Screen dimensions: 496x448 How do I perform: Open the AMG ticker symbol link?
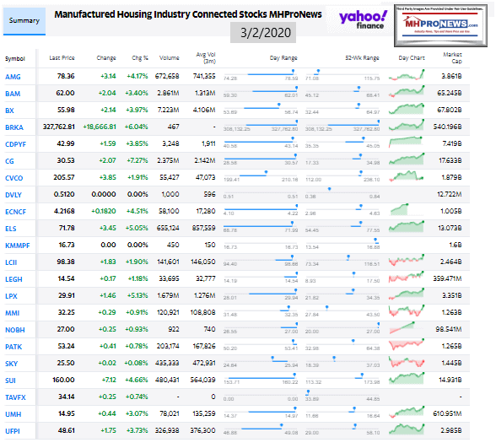pos(13,77)
